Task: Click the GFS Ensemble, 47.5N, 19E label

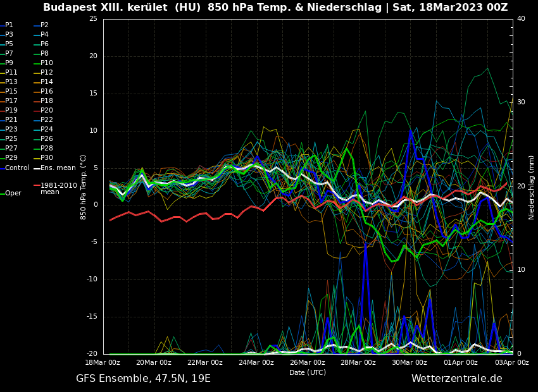Action: [143, 379]
